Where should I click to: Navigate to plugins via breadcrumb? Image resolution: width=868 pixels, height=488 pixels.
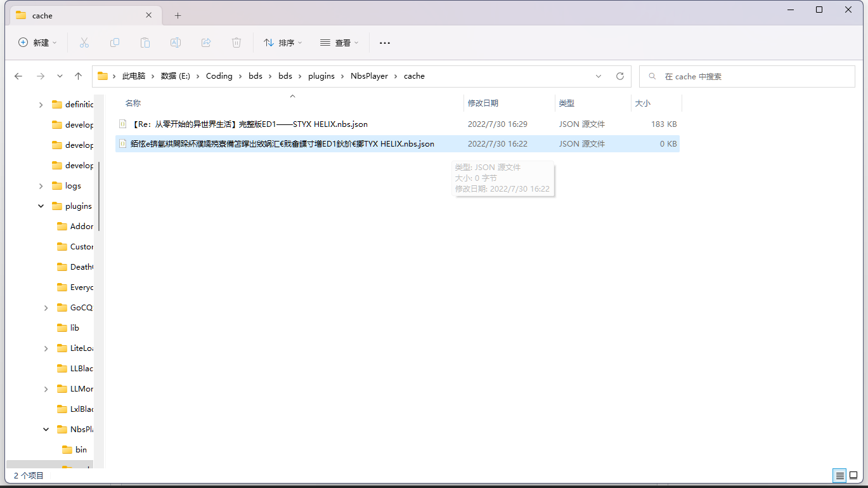(x=321, y=76)
